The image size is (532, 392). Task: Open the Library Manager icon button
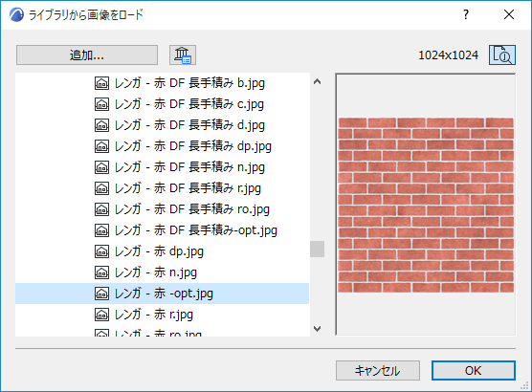[183, 54]
